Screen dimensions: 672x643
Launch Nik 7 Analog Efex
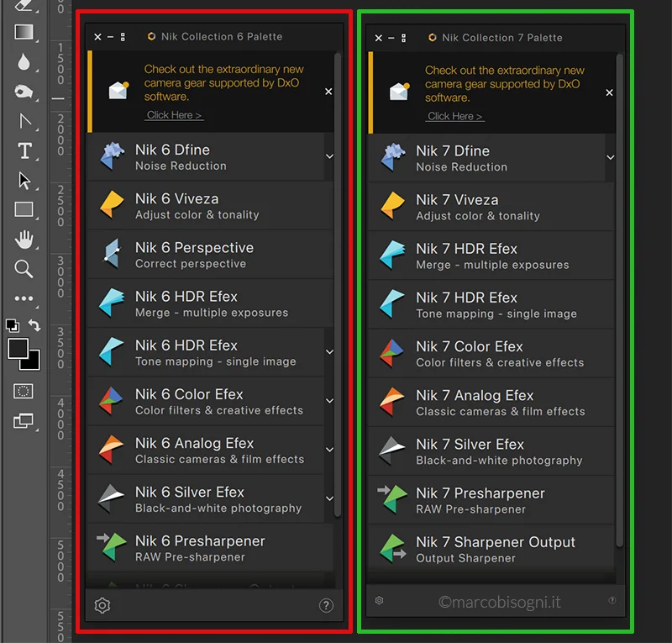point(491,403)
